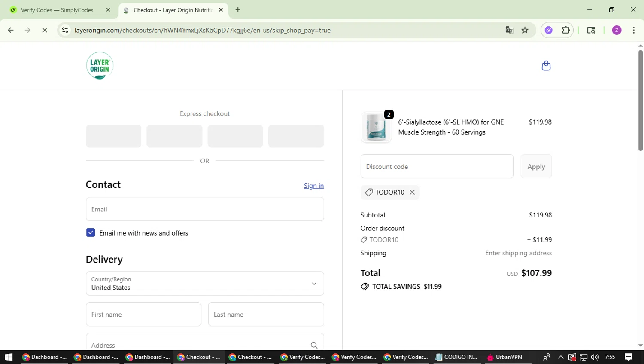The image size is (644, 364).
Task: Open the taskbar notification center icon
Action: click(629, 357)
